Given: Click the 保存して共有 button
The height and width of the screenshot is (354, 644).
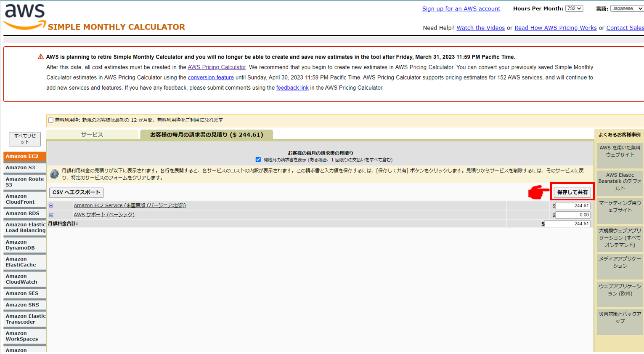Looking at the screenshot, I should [x=572, y=192].
